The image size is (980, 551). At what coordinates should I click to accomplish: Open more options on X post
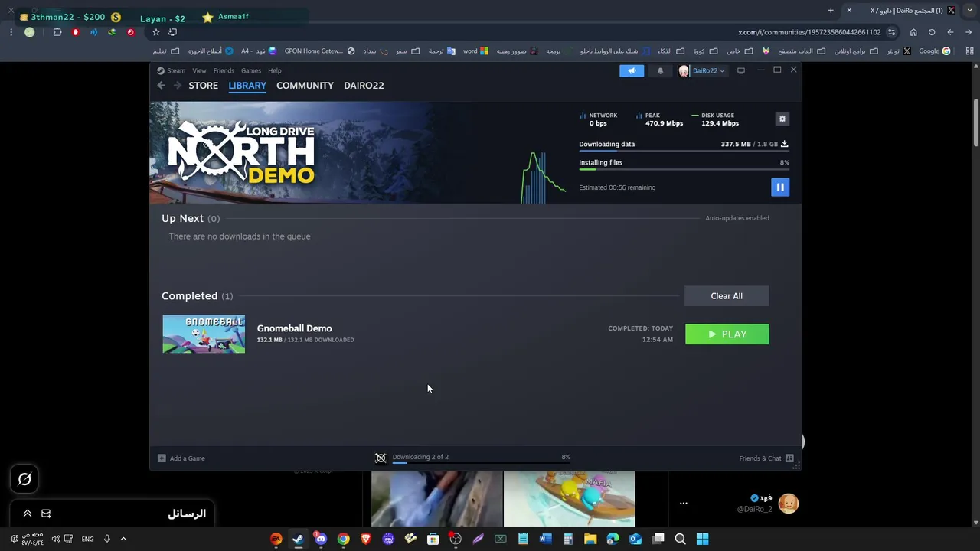[684, 504]
